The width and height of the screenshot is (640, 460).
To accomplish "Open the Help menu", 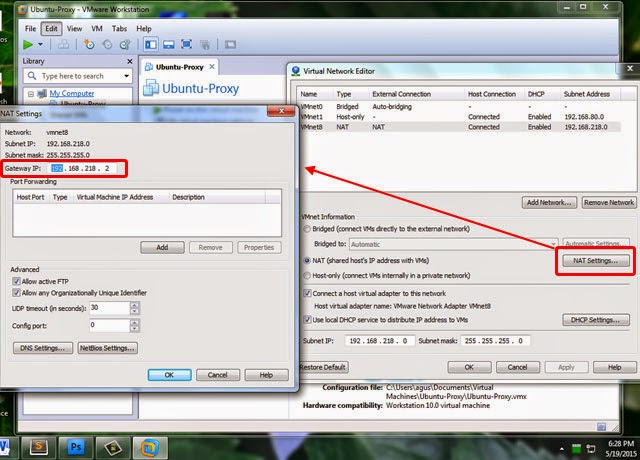I will (144, 29).
